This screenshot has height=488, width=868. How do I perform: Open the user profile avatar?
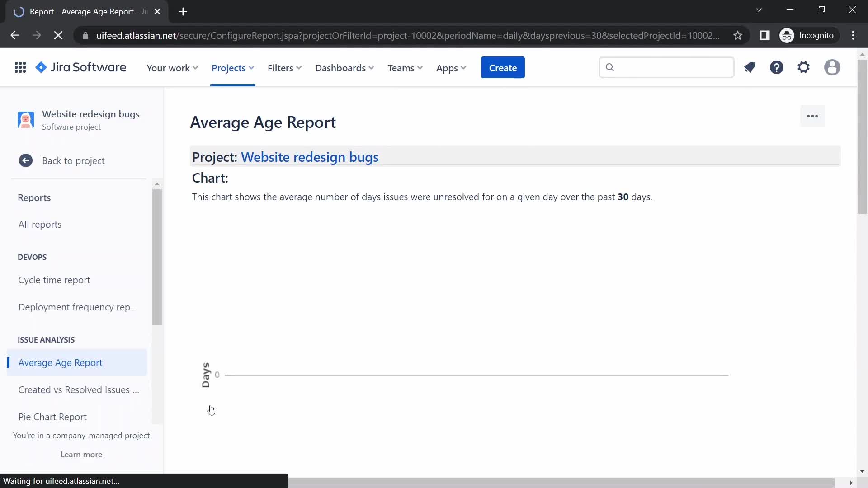832,68
